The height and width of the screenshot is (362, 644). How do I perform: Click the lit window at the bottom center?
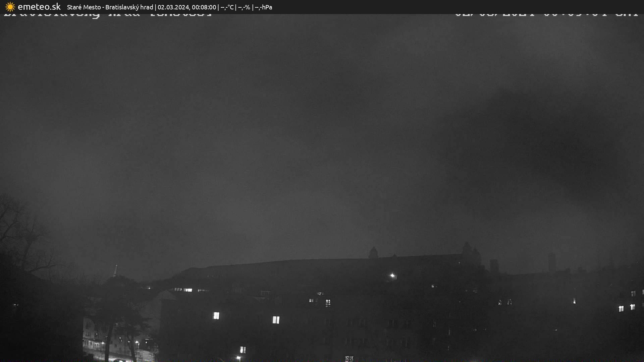click(x=243, y=350)
